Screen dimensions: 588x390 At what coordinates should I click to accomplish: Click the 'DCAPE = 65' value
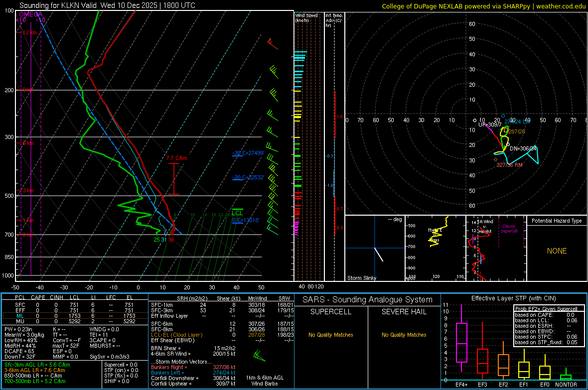[19, 351]
